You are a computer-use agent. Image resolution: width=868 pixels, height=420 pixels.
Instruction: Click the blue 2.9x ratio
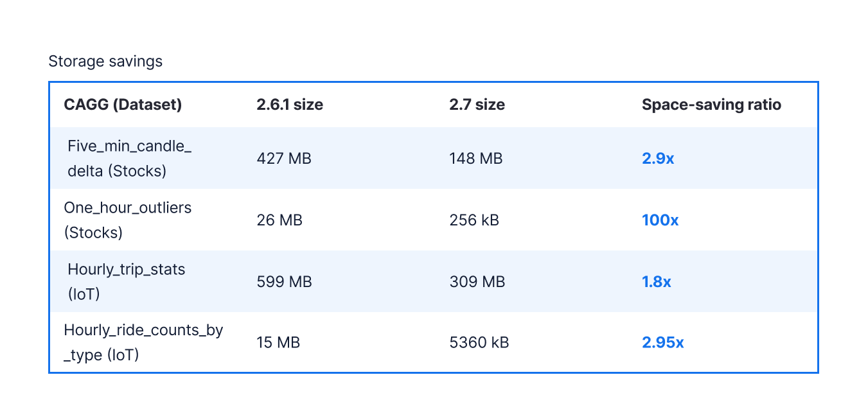(658, 159)
